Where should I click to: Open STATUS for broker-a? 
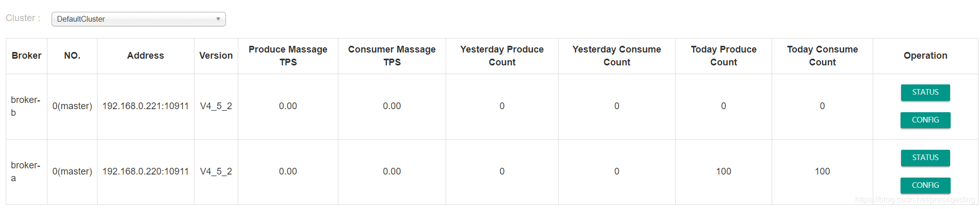925,158
